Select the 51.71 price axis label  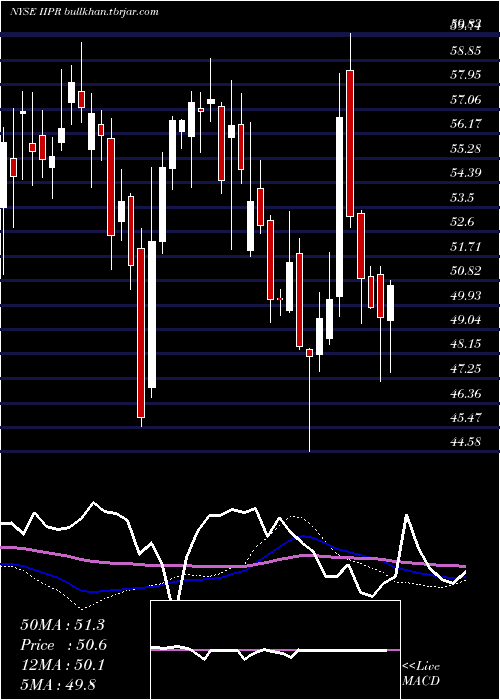click(466, 246)
